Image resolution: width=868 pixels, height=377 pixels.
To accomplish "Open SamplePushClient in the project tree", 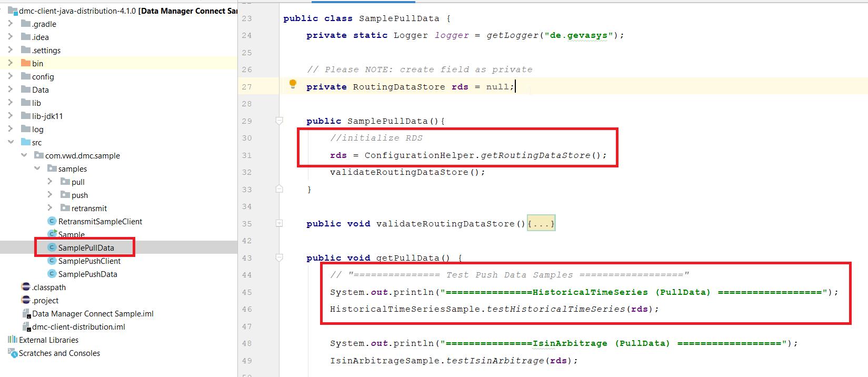I will pos(89,261).
